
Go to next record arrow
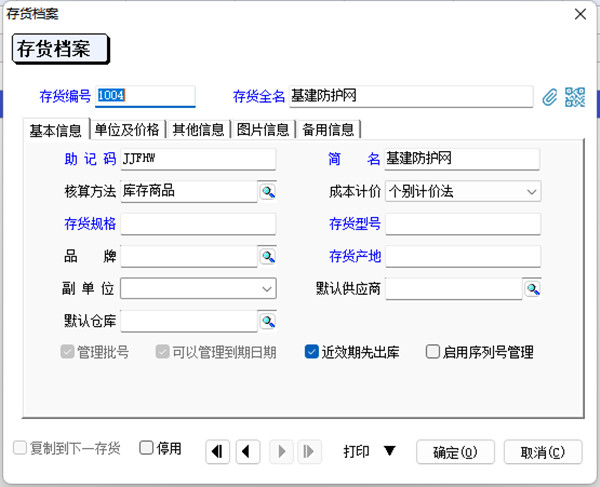281,452
